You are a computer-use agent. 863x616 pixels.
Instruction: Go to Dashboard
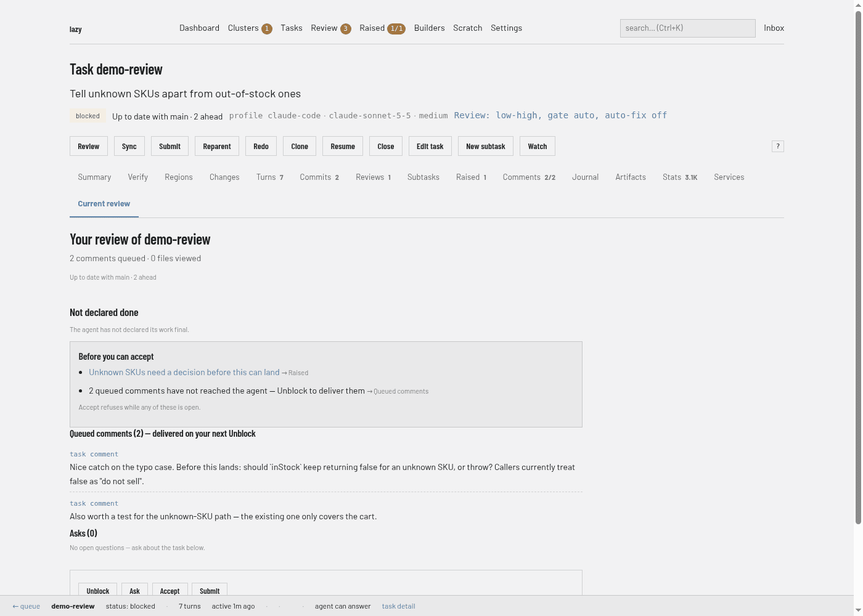(x=199, y=28)
